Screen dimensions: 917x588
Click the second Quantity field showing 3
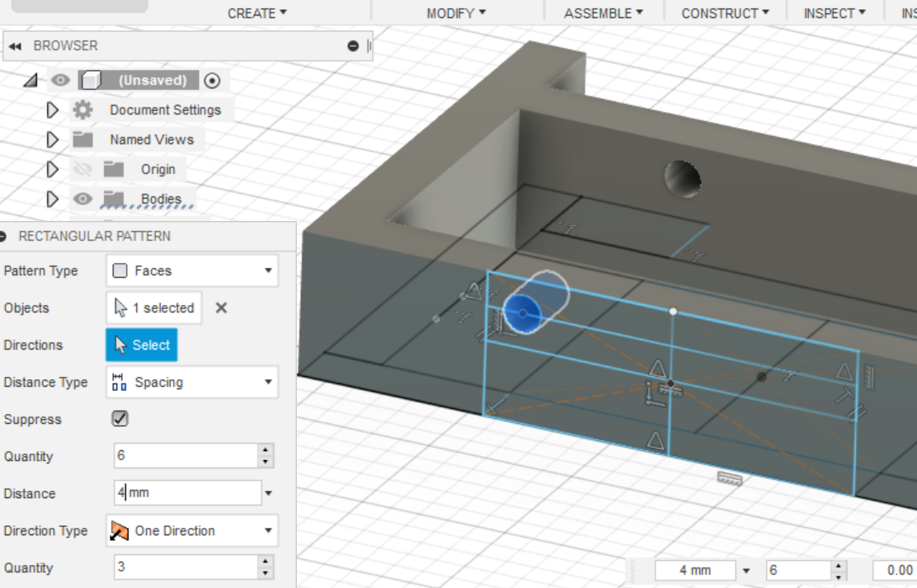(x=186, y=567)
